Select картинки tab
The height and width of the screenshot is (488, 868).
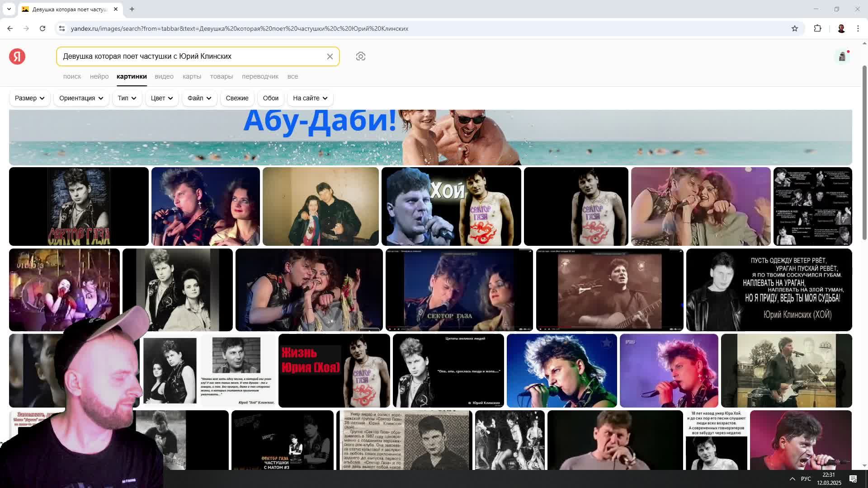[132, 76]
